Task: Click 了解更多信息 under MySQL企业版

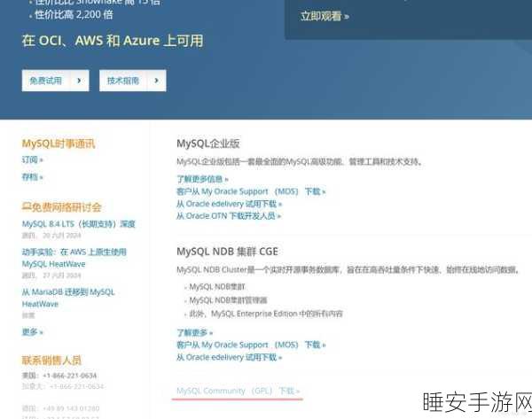Action: point(202,179)
